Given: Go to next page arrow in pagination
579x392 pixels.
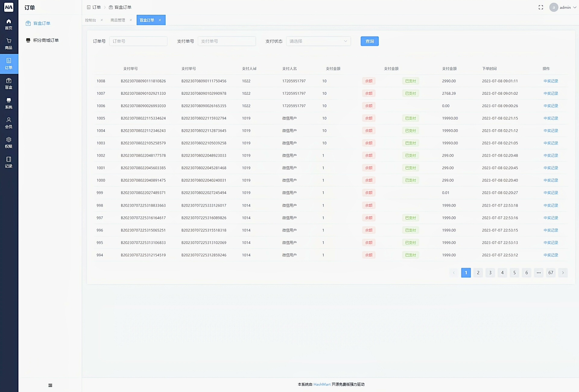Looking at the screenshot, I should click(x=563, y=273).
